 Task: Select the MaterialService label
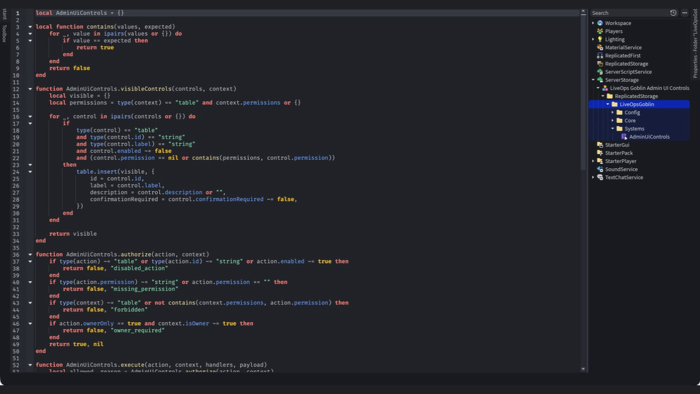(623, 47)
